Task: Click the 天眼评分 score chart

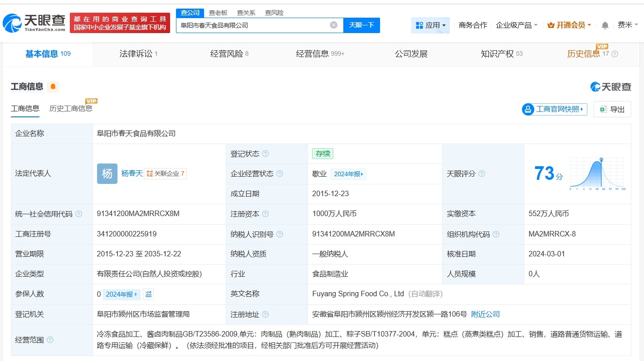Action: [x=597, y=173]
